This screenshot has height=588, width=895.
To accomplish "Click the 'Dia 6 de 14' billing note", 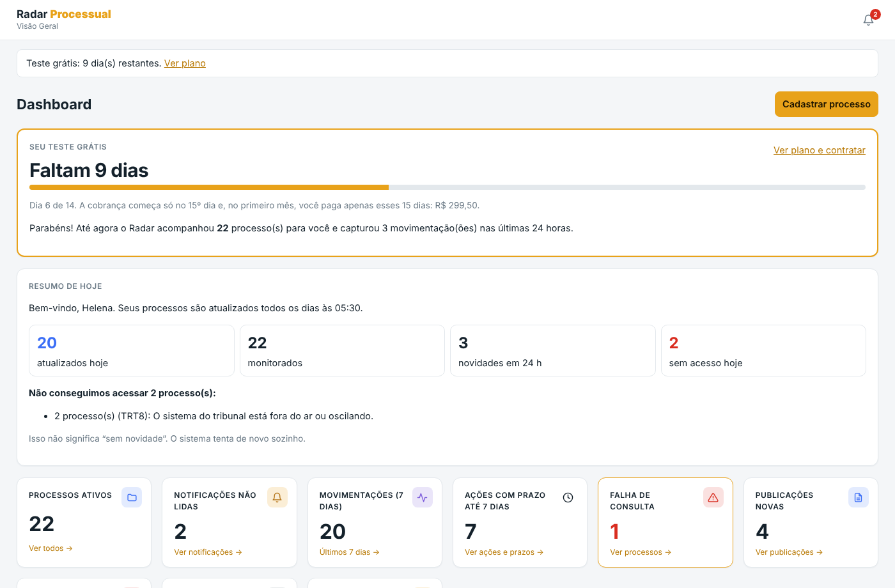I will [254, 205].
